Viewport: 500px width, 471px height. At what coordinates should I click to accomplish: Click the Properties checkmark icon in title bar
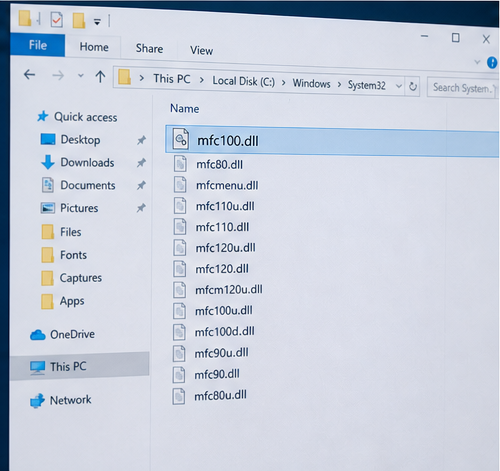57,20
